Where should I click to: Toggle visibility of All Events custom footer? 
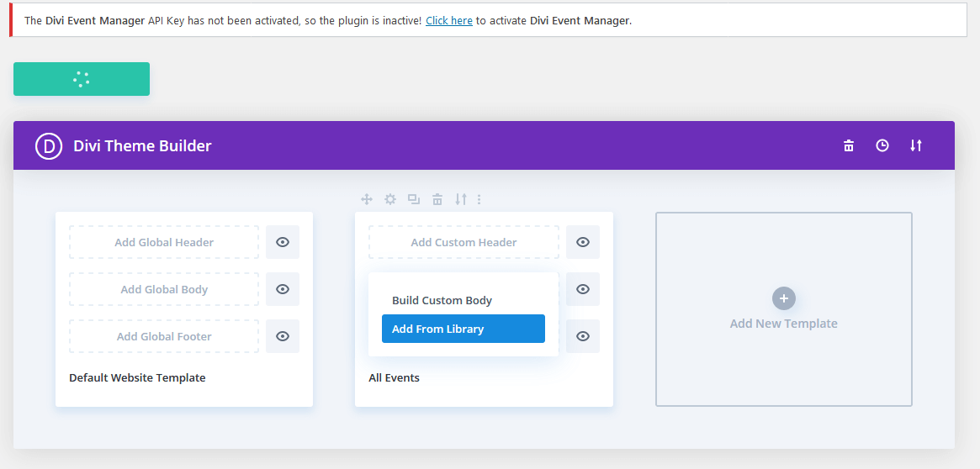[583, 336]
